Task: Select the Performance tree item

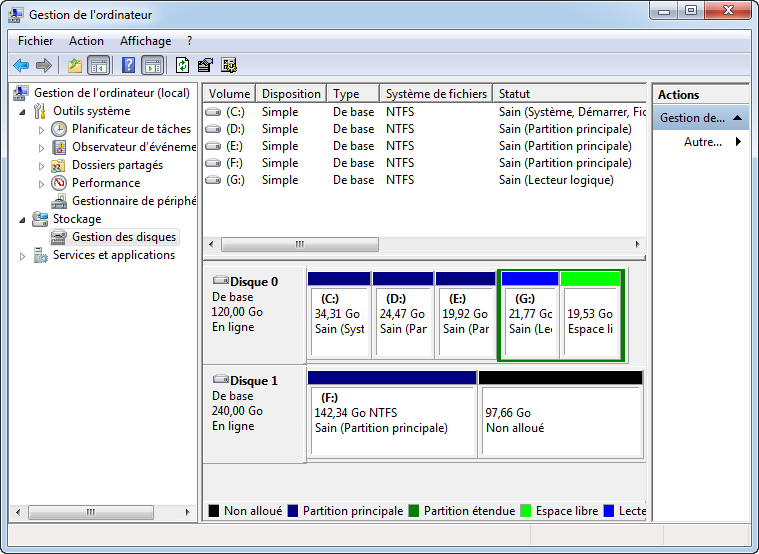Action: pyautogui.click(x=105, y=183)
